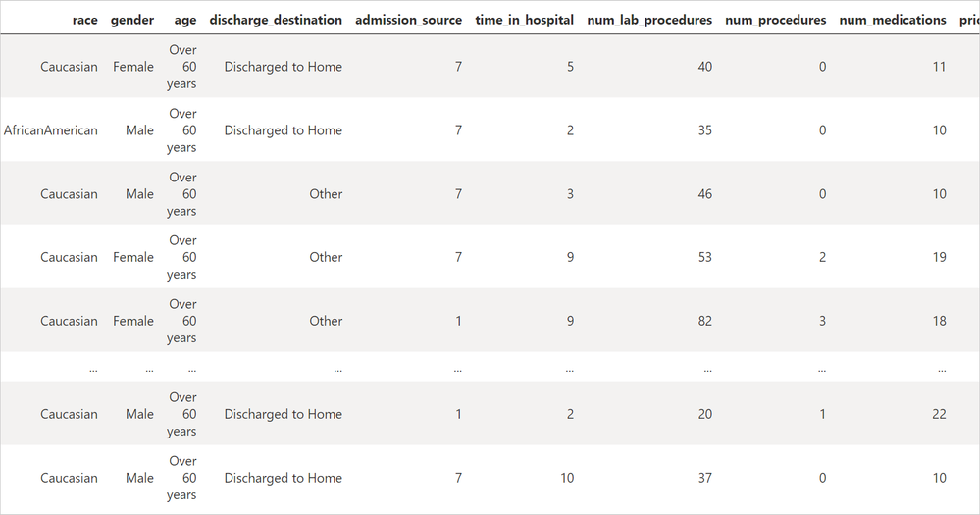Image resolution: width=980 pixels, height=515 pixels.
Task: Select time_in_hospital cell showing 10
Action: (567, 478)
